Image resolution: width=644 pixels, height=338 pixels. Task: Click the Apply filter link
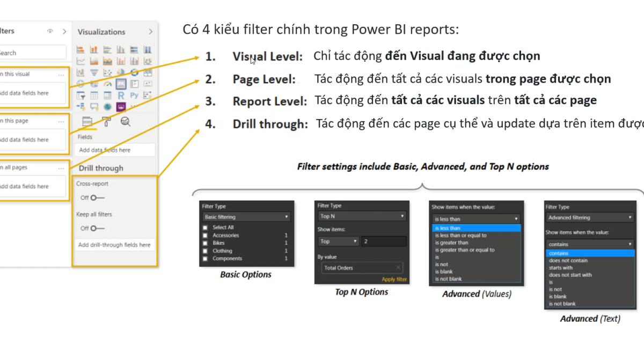click(394, 280)
